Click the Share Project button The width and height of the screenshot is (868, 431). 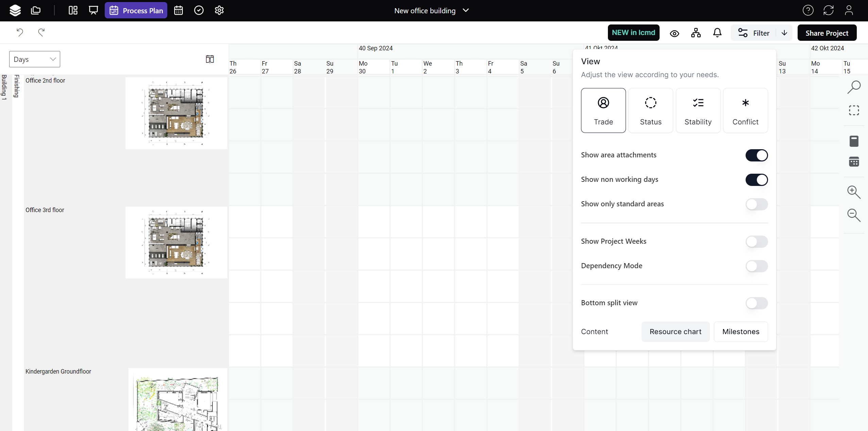coord(827,33)
